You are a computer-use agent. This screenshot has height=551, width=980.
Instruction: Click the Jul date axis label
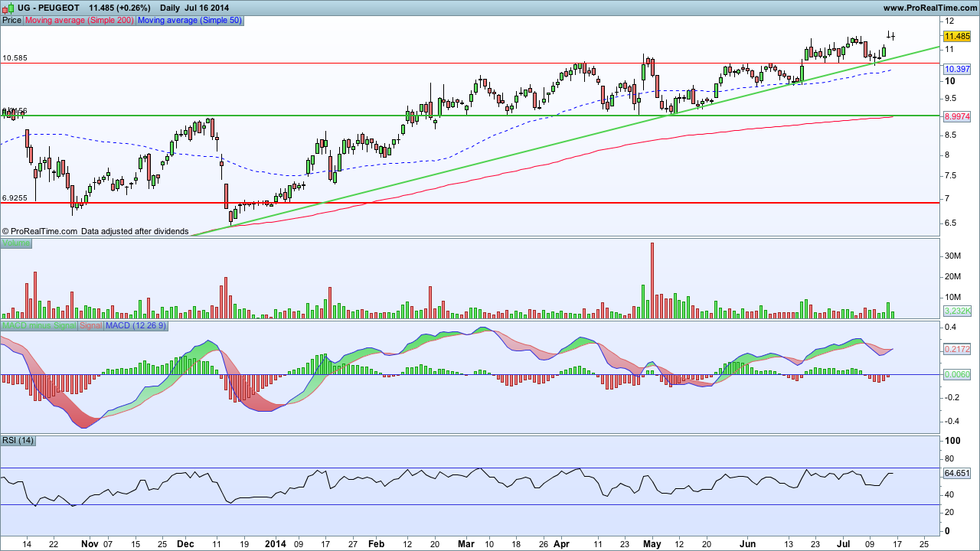[x=842, y=544]
